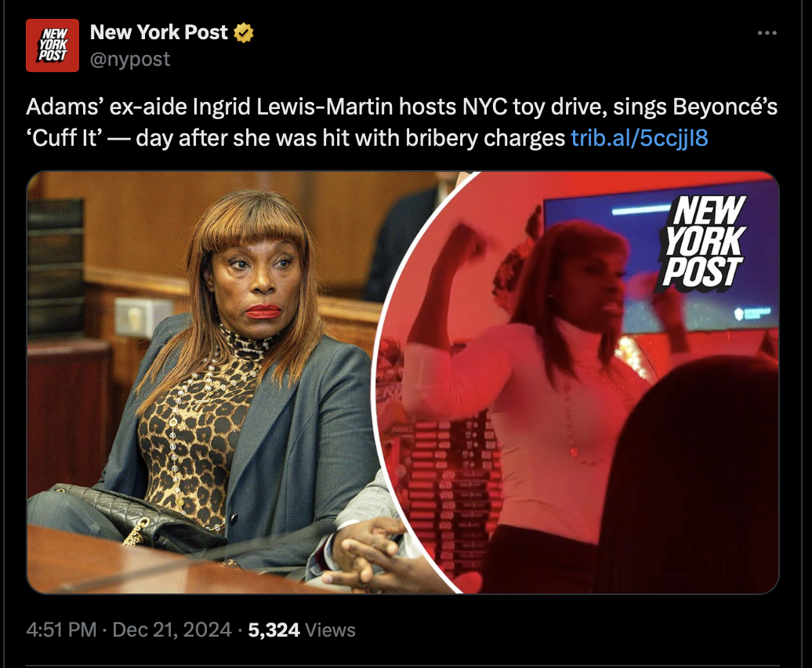812x668 pixels.
Task: Click the word 'Views' beside the count
Action: (x=331, y=630)
